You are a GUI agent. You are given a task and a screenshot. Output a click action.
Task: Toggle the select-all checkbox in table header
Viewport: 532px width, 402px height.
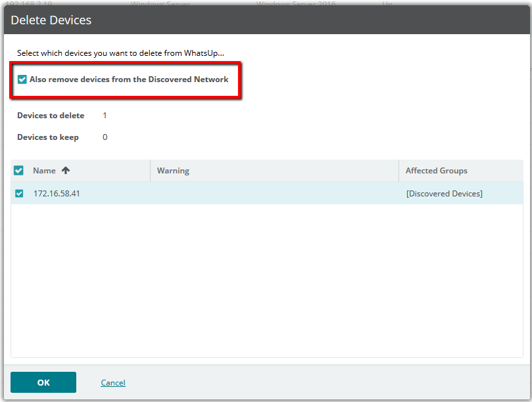pyautogui.click(x=19, y=171)
